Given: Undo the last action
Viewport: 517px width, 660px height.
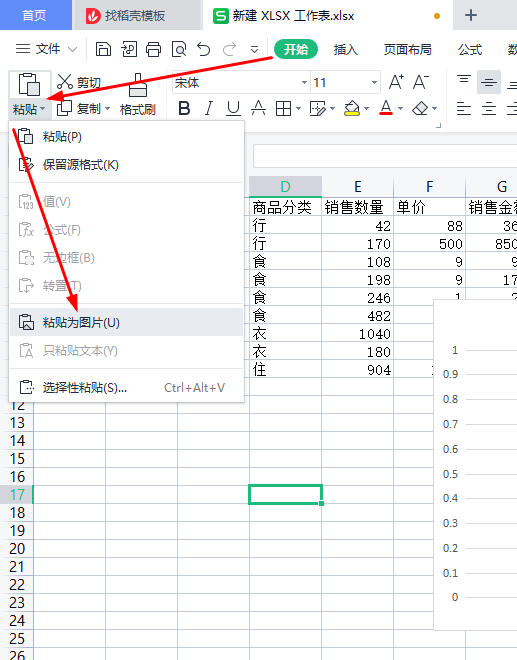Looking at the screenshot, I should click(x=204, y=50).
